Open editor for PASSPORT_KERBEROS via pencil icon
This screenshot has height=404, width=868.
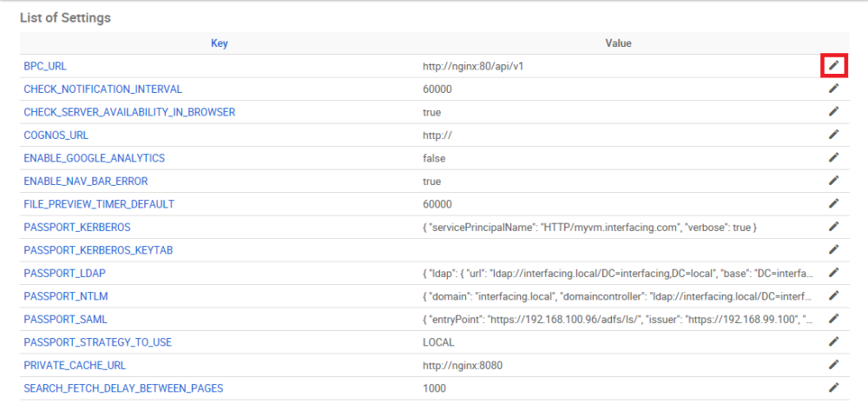(833, 227)
